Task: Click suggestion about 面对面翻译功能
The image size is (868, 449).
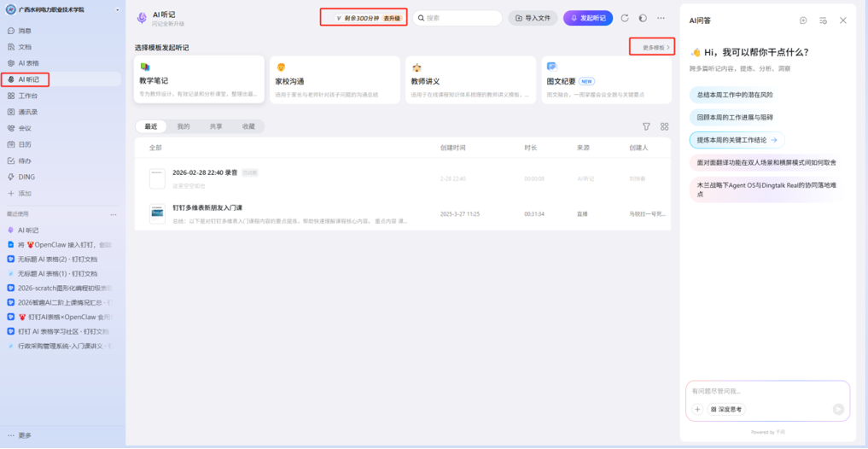Action: coord(766,163)
